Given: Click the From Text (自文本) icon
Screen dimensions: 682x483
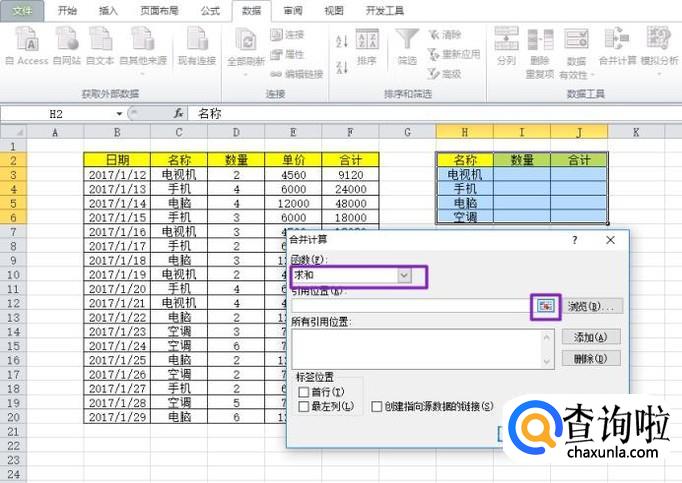Looking at the screenshot, I should point(100,46).
